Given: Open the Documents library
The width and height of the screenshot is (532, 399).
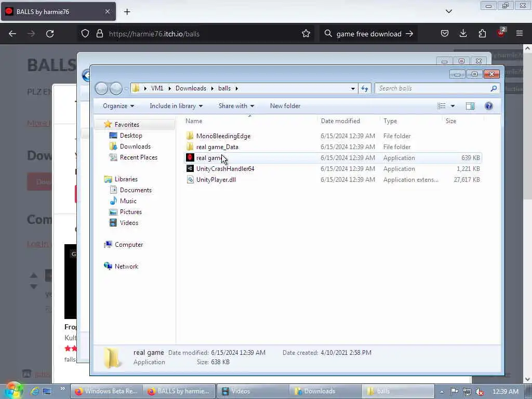Looking at the screenshot, I should (136, 190).
